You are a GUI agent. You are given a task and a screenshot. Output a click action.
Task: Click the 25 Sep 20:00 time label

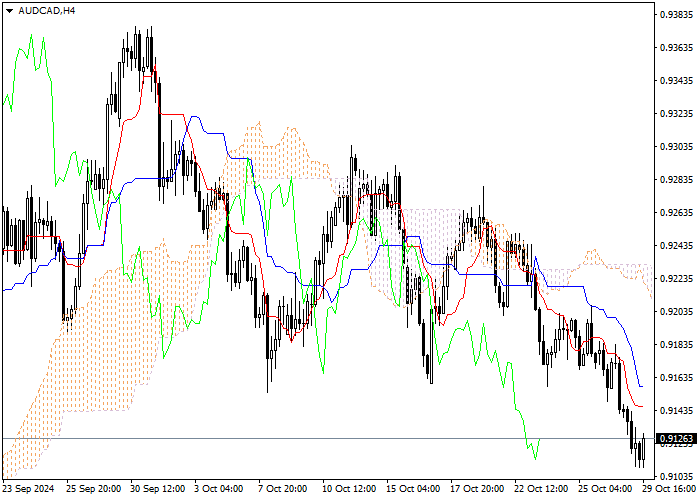coord(94,489)
